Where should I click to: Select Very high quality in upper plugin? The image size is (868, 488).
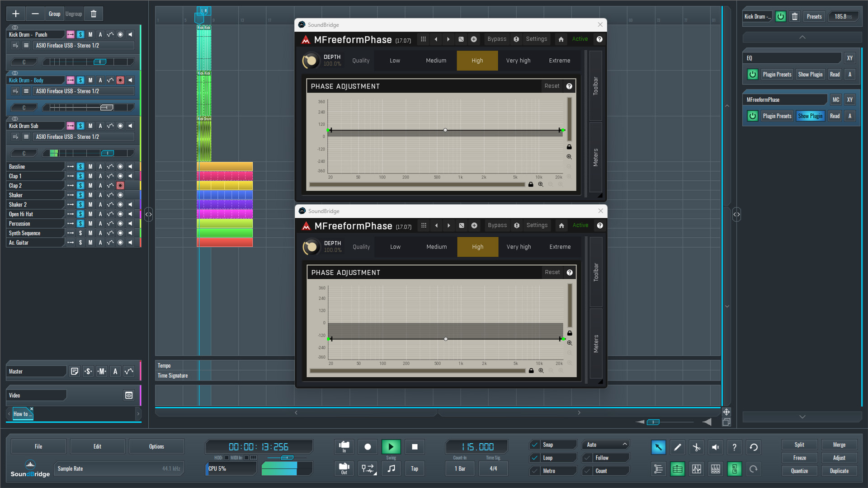click(518, 61)
